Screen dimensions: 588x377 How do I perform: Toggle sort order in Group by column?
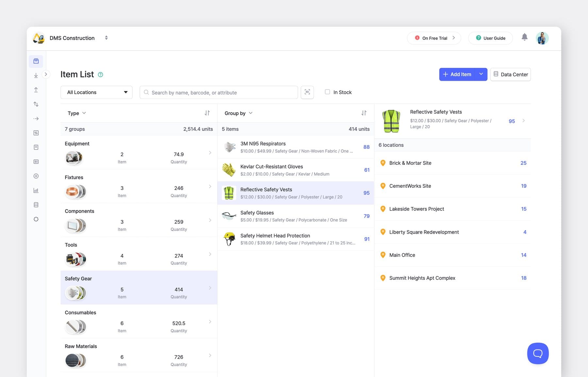[364, 113]
